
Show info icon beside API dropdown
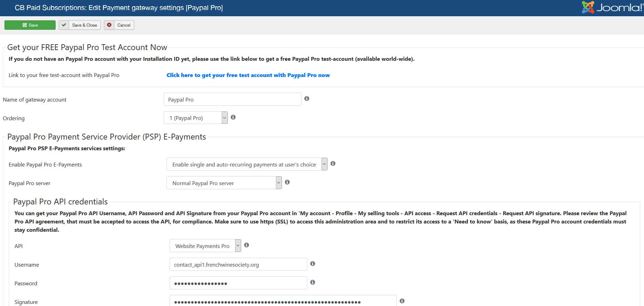coord(247,245)
